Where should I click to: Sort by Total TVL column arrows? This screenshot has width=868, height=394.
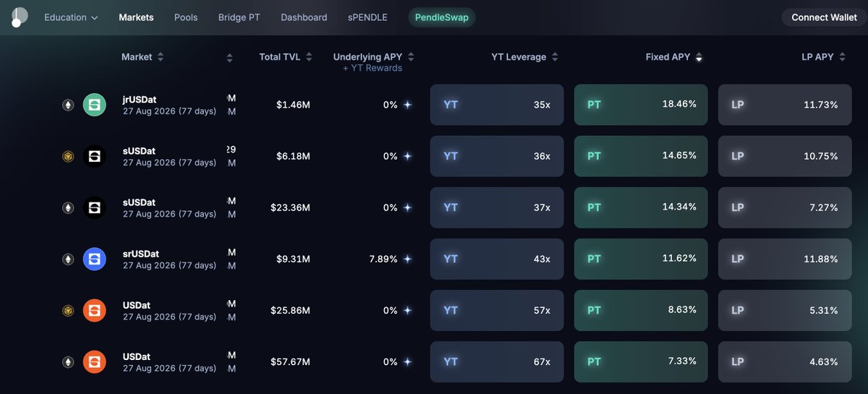coord(309,57)
